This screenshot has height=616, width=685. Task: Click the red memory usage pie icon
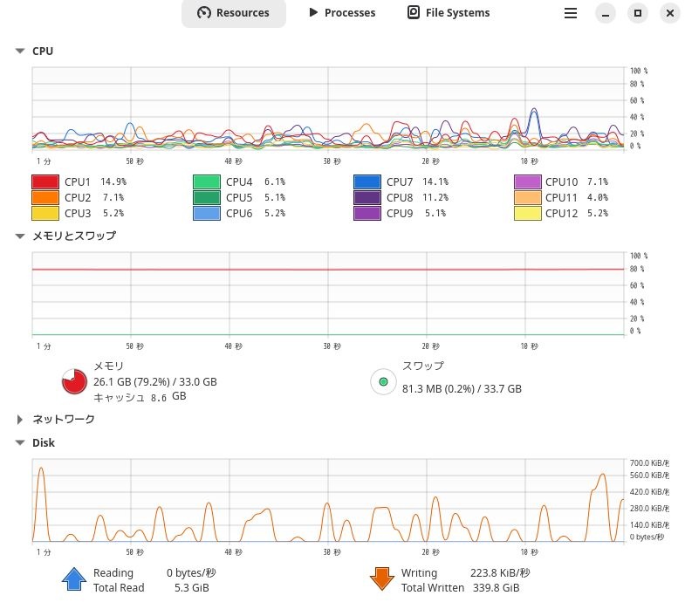pos(74,381)
